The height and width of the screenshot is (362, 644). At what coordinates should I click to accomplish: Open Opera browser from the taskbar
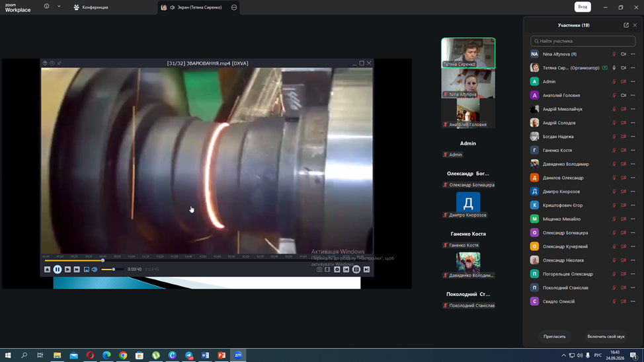90,355
